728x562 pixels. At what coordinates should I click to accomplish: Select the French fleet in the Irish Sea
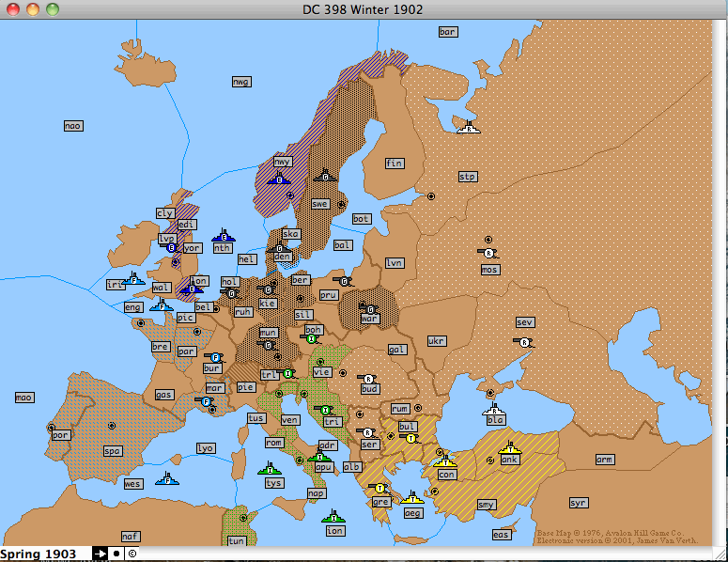pyautogui.click(x=133, y=279)
